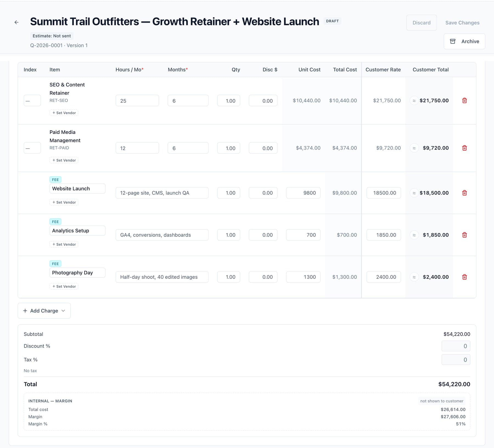The height and width of the screenshot is (448, 494).
Task: Go back using the left arrow icon
Action: (16, 22)
